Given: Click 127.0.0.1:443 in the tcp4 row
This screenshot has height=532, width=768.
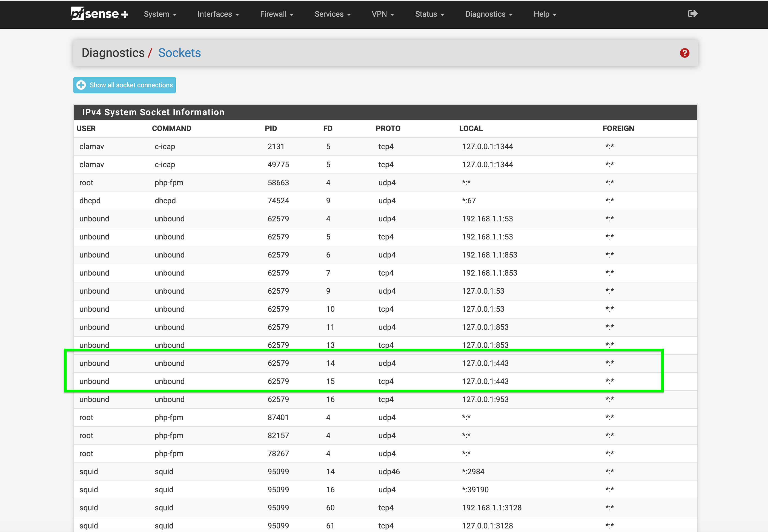Looking at the screenshot, I should (x=485, y=381).
